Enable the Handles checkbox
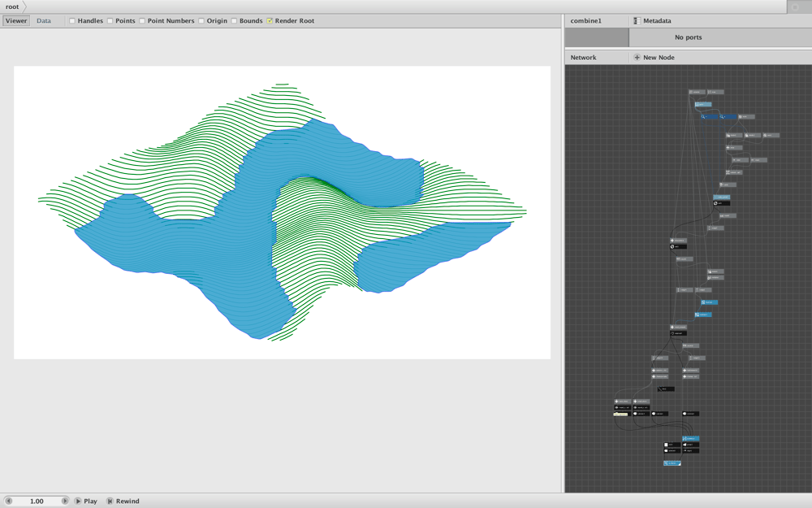This screenshot has height=508, width=812. coord(72,21)
